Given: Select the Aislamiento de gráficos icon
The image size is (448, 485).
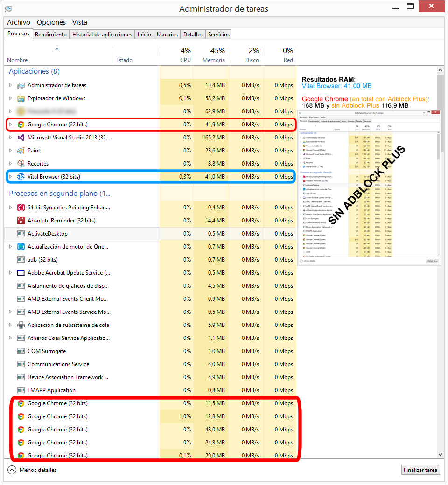Looking at the screenshot, I should coord(21,286).
